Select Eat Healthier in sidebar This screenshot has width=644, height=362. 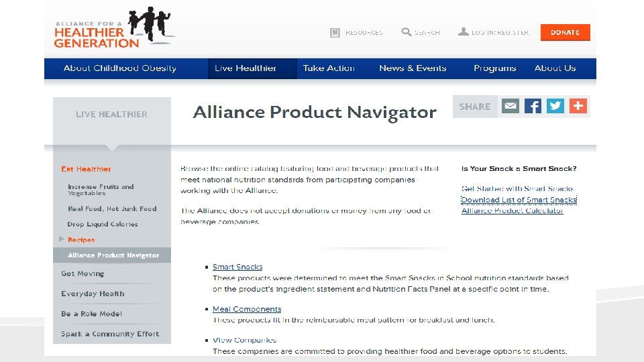[86, 169]
